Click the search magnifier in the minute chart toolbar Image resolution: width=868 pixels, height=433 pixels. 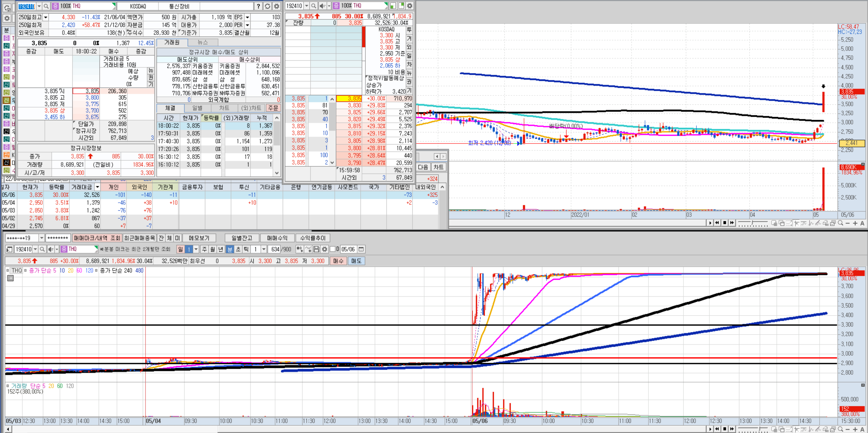coord(42,249)
